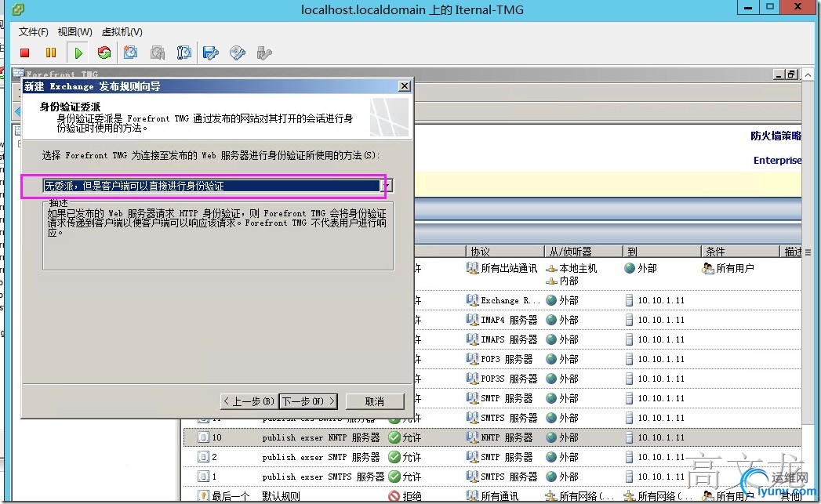Click the rule icon beside number 1

click(203, 477)
